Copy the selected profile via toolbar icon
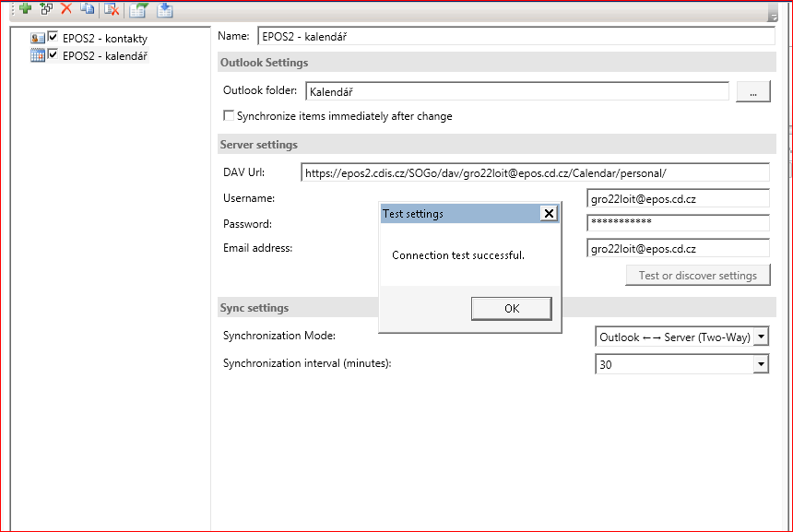This screenshot has height=532, width=793. 87,8
